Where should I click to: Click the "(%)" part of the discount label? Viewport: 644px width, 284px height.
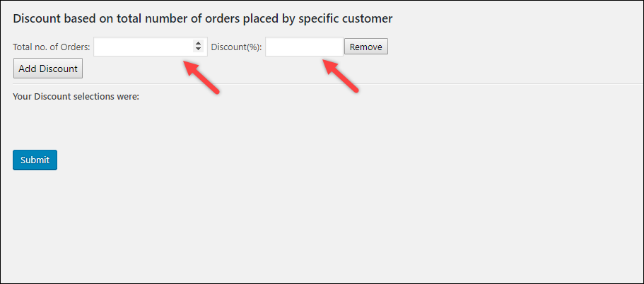click(253, 47)
